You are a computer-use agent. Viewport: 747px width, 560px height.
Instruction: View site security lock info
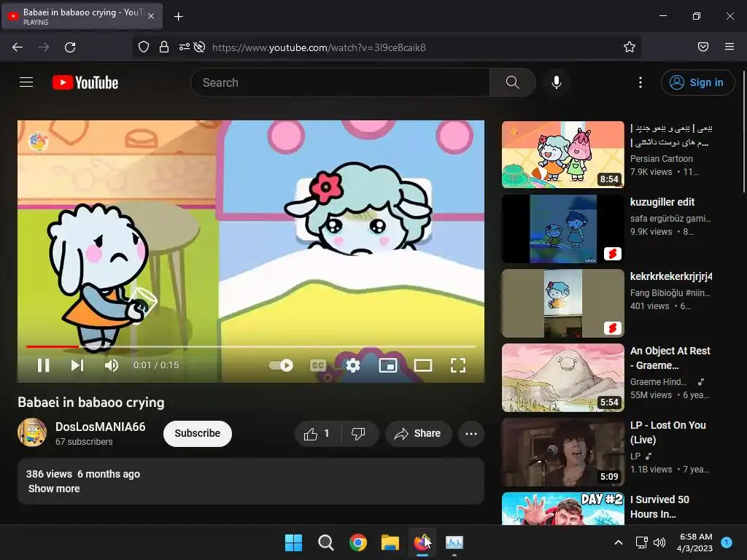164,47
